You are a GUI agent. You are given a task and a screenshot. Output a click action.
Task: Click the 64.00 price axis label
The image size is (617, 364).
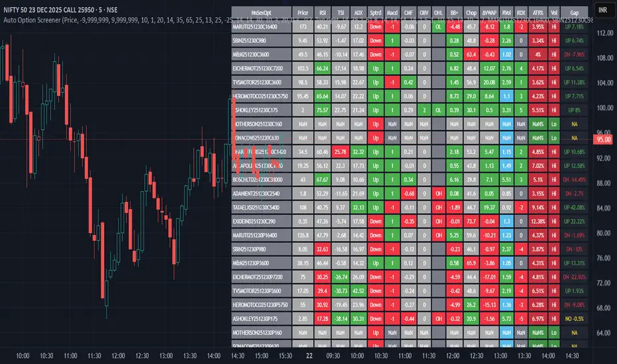click(605, 333)
